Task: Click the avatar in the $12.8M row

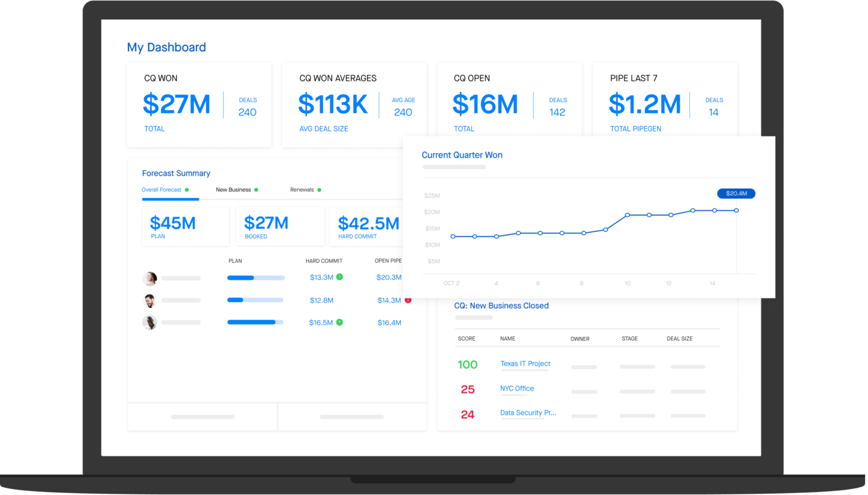Action: pyautogui.click(x=149, y=301)
